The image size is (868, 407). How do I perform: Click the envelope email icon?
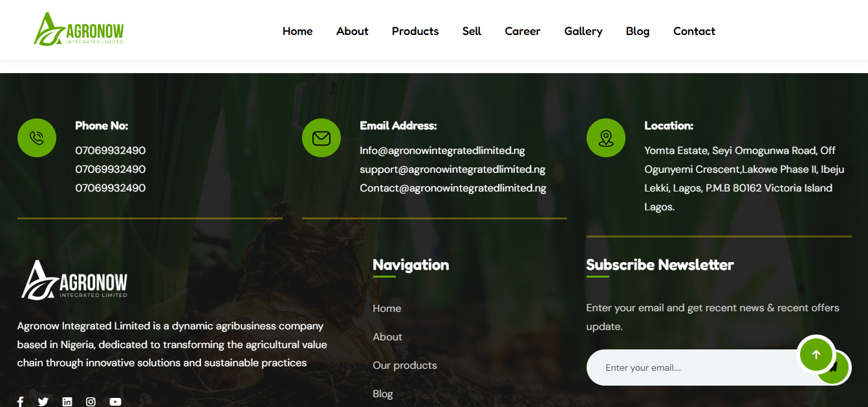tap(321, 138)
